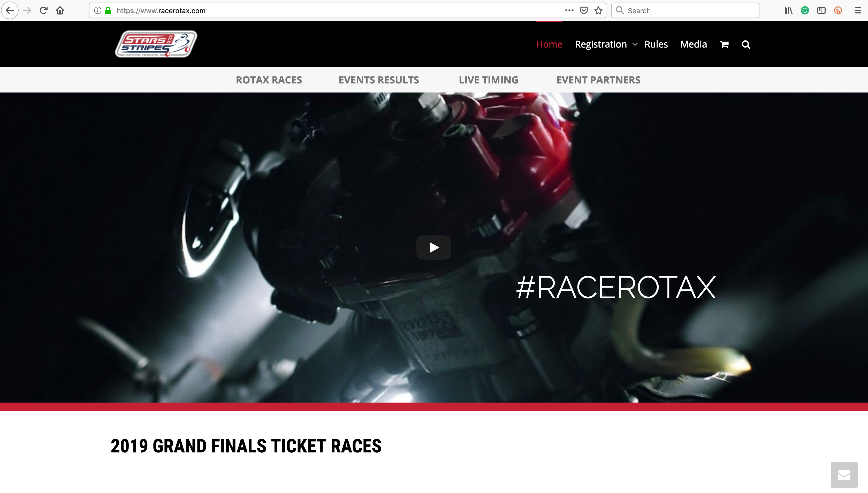Viewport: 868px width, 493px height.
Task: Save page to Pocket icon
Action: click(x=584, y=11)
